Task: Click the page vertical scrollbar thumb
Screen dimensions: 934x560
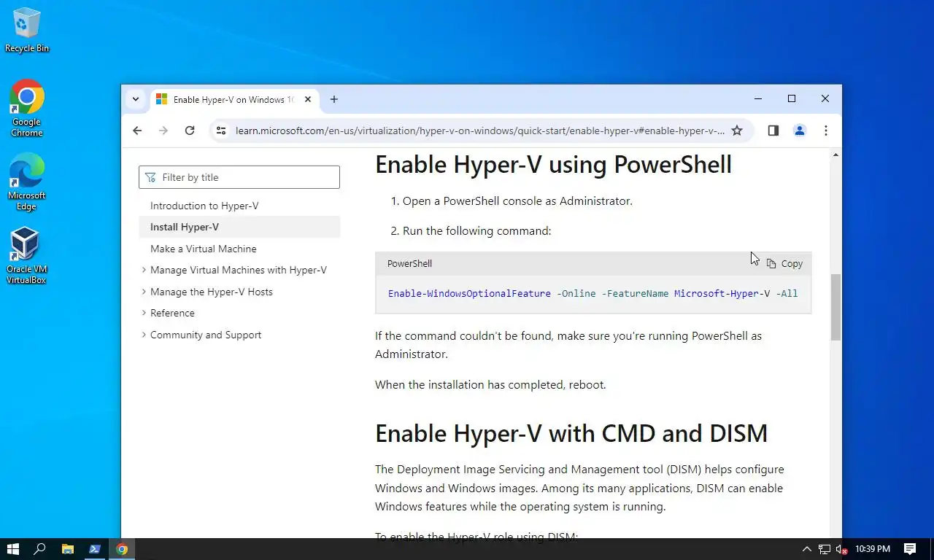Action: pos(835,307)
